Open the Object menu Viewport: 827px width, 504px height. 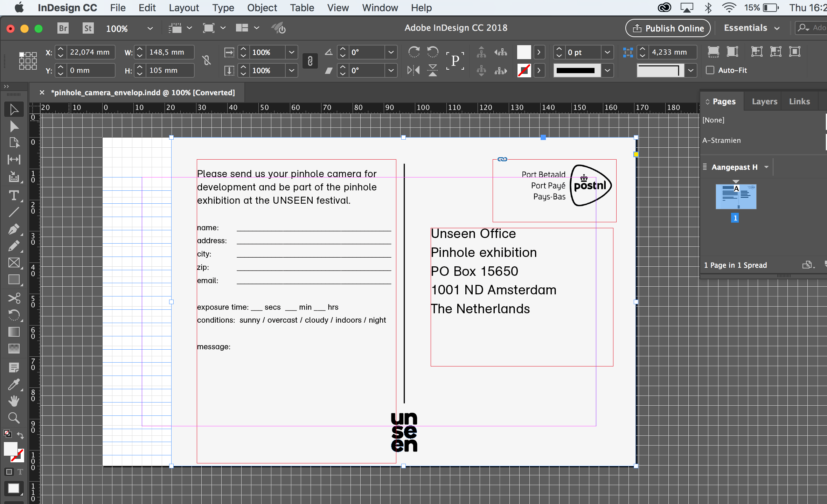(x=262, y=8)
